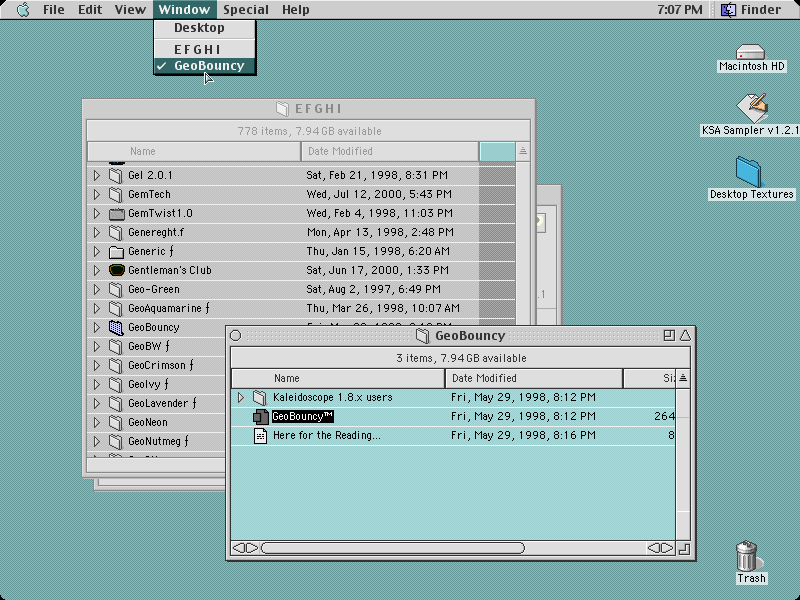The height and width of the screenshot is (600, 800).
Task: Open the Apple menu icon
Action: point(23,10)
